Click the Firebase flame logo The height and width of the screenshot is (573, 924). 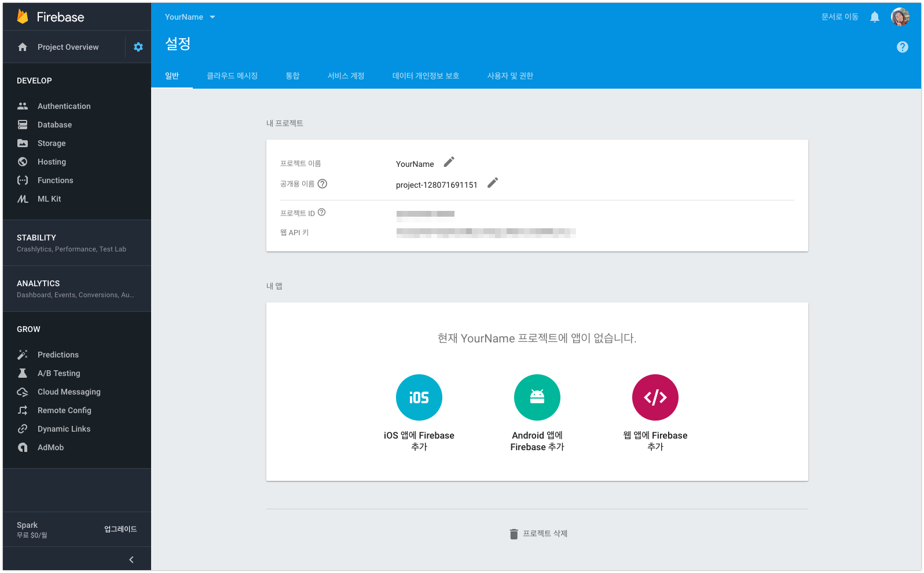click(23, 17)
